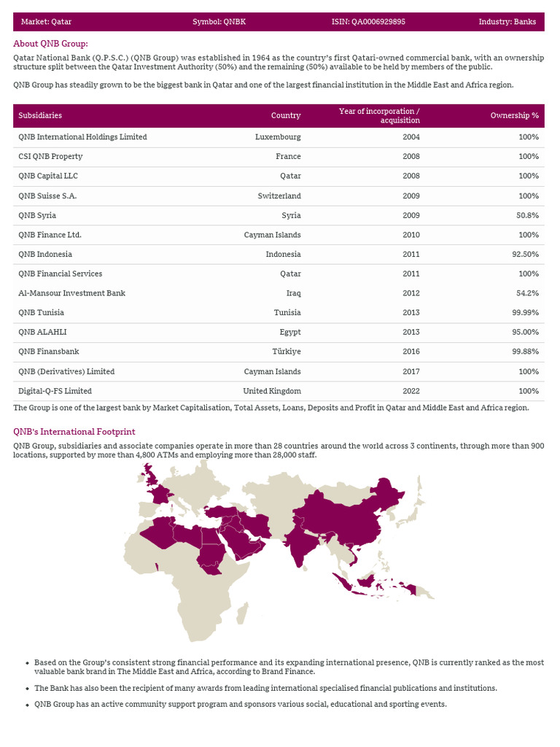Click the 50.8% ownership value for QNB Syria

tap(527, 216)
